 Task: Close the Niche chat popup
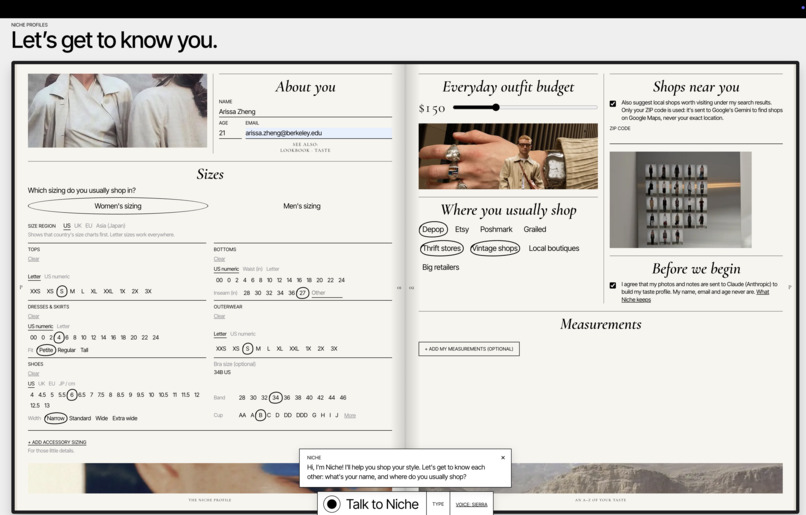click(x=503, y=457)
